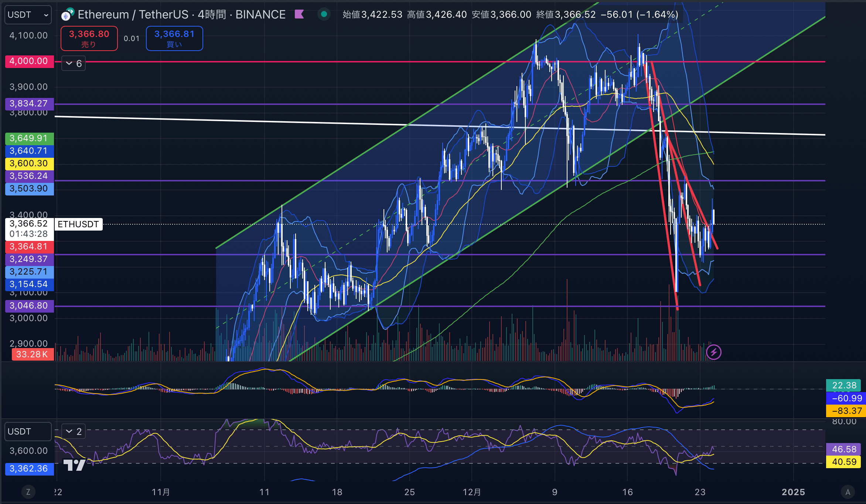Screen dimensions: 866x504
Task: Click the 2025 label on time axis
Action: (794, 492)
